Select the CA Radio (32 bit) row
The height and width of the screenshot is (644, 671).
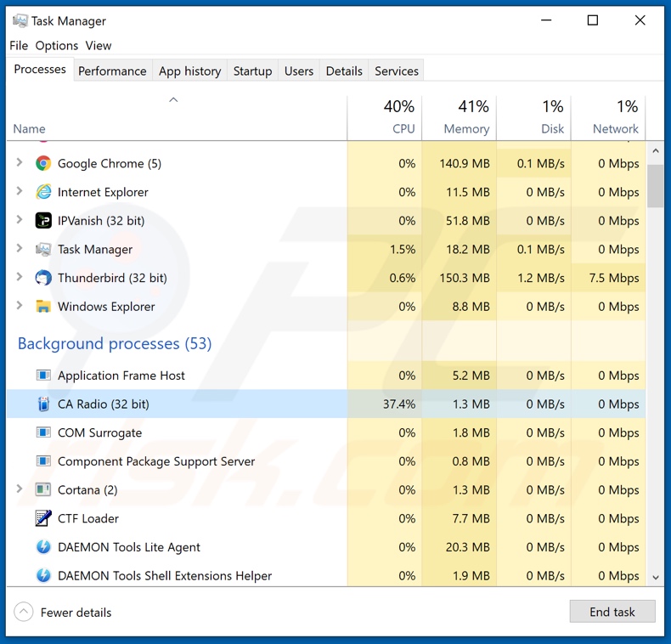click(x=325, y=404)
